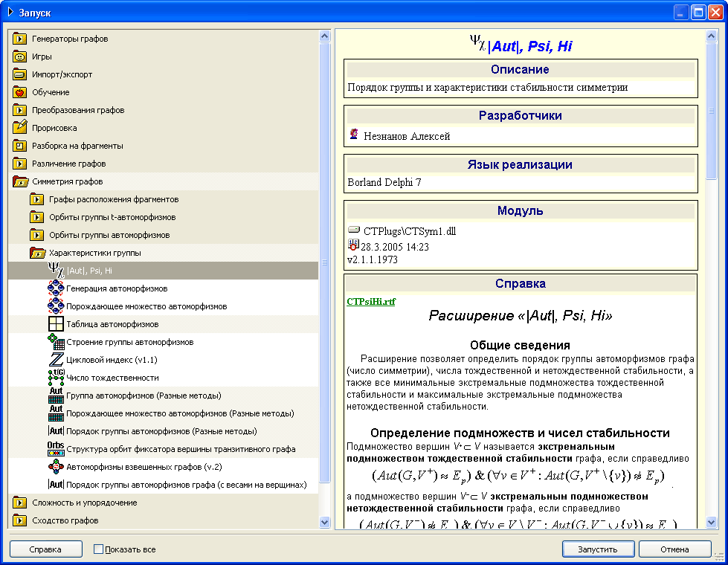Expand Орбиты группы автоморфизмов folder
The height and width of the screenshot is (565, 728).
(x=36, y=235)
